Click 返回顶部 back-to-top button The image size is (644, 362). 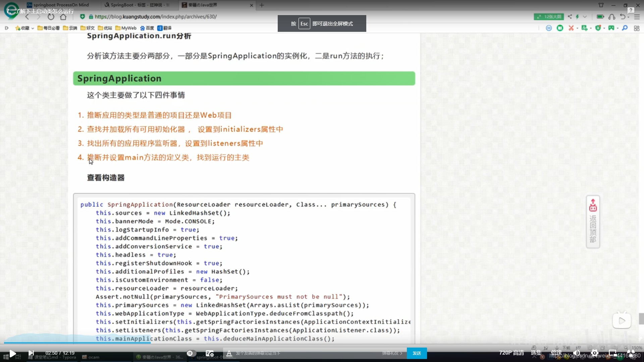click(593, 222)
